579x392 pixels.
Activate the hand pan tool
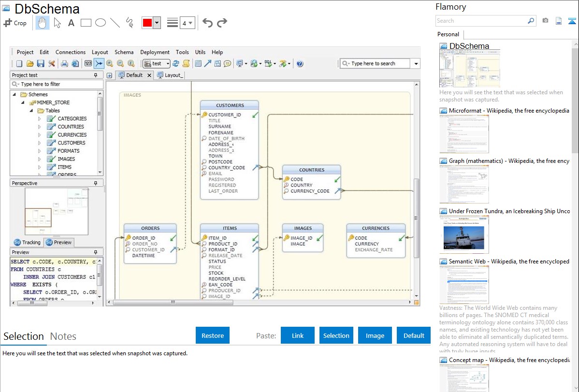[x=43, y=23]
